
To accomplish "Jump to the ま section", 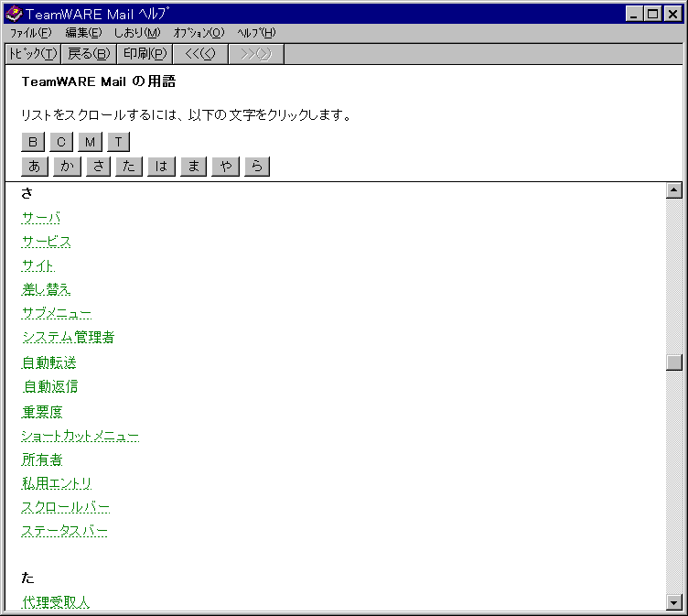I will click(x=194, y=167).
